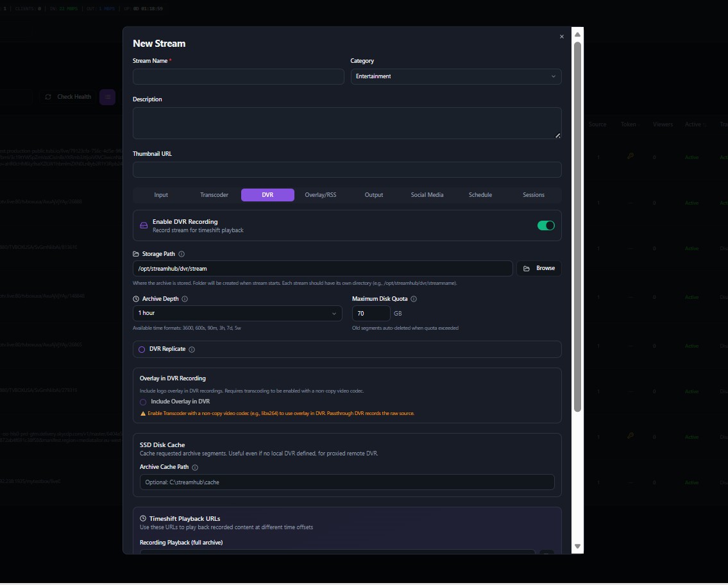Click the Storage Path input field
This screenshot has width=728, height=585.
tap(323, 268)
